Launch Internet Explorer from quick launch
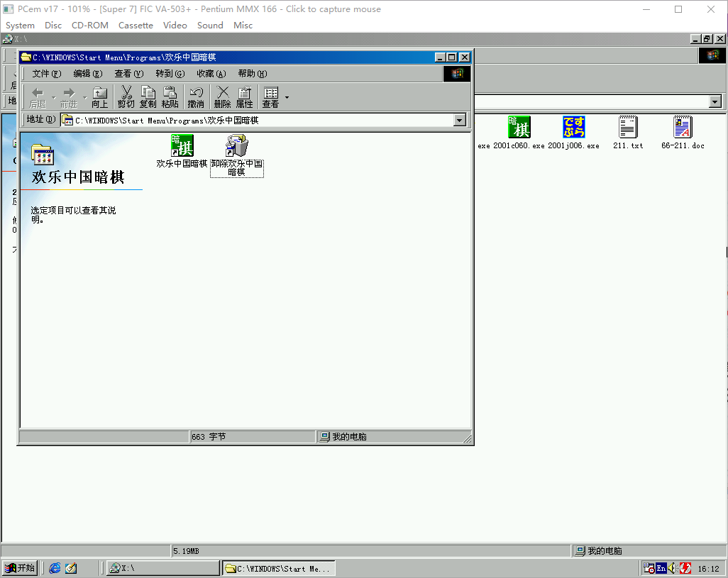Viewport: 728px width, 578px height. pyautogui.click(x=55, y=568)
